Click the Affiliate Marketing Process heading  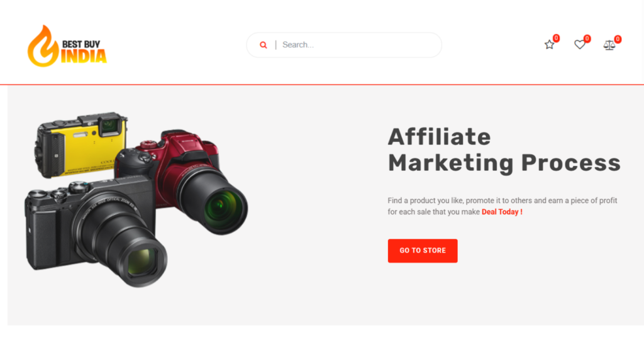[504, 150]
